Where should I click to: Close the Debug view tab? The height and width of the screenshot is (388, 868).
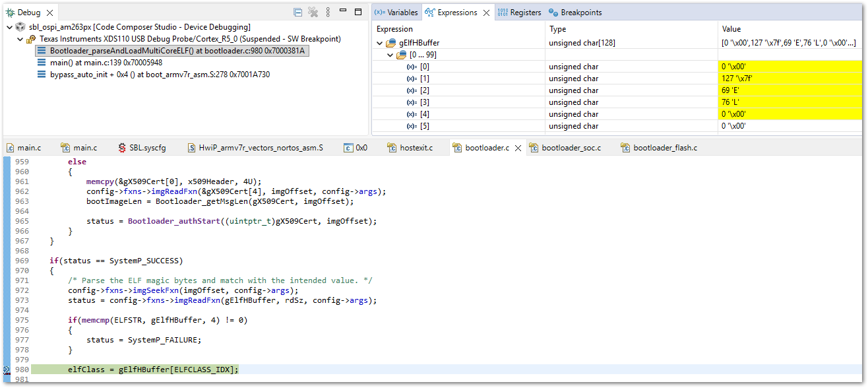[x=48, y=13]
